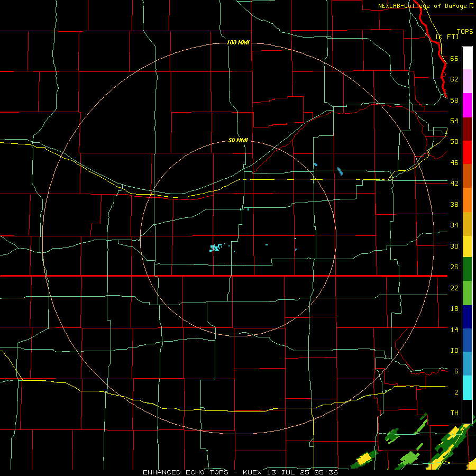
Task: Click the 2 legend scale value
Action: pos(456,392)
